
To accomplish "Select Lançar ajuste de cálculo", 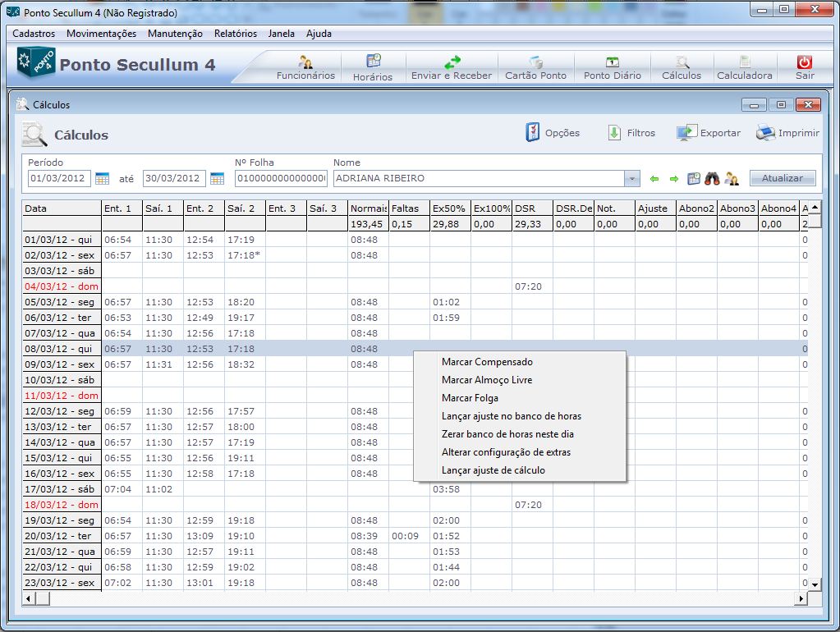I will (x=520, y=470).
